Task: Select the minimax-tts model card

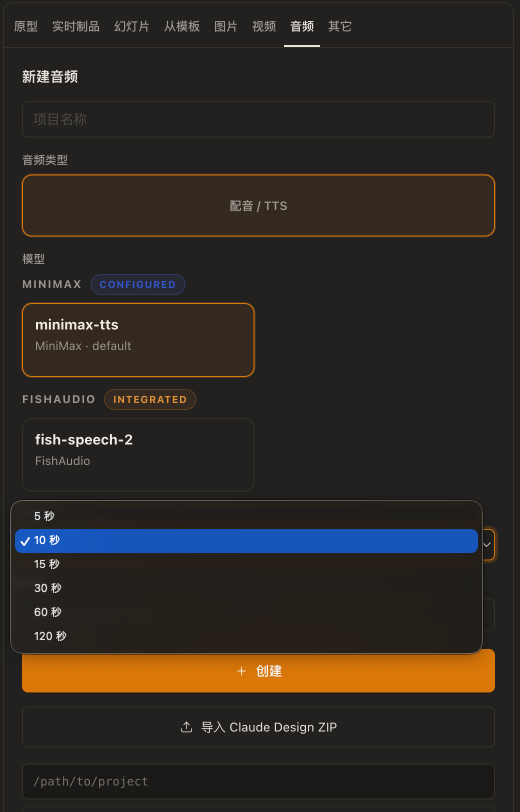Action: 138,340
